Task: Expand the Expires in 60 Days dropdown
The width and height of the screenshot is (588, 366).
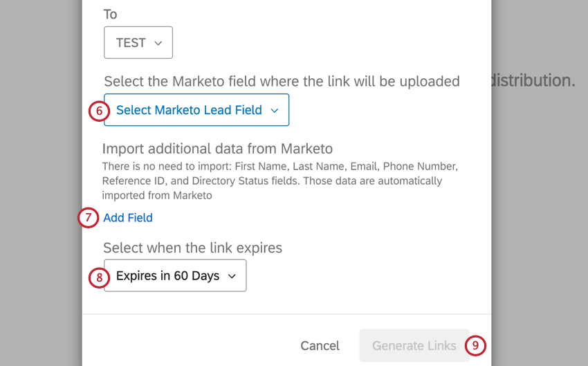Action: pos(174,276)
